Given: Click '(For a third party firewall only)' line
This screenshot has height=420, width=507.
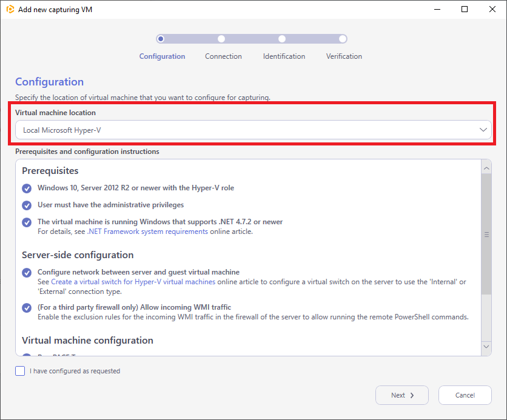Looking at the screenshot, I should (x=134, y=307).
